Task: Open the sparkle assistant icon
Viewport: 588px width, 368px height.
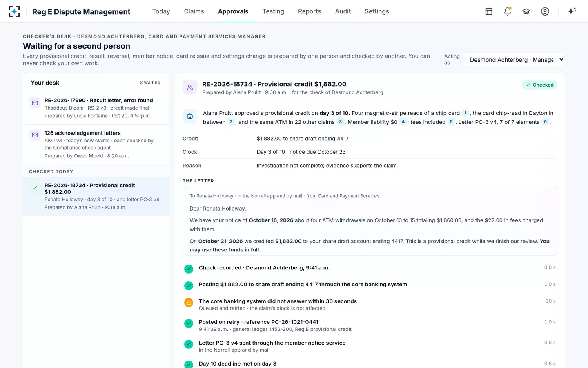Action: 572,11
